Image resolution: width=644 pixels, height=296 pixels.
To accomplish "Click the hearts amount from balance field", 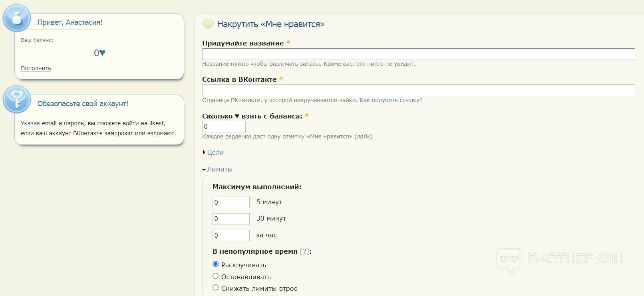I will click(x=224, y=127).
